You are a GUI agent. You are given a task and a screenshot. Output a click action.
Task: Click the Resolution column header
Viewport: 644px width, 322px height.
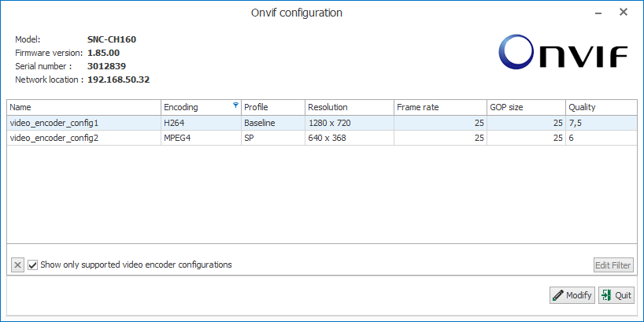(350, 107)
